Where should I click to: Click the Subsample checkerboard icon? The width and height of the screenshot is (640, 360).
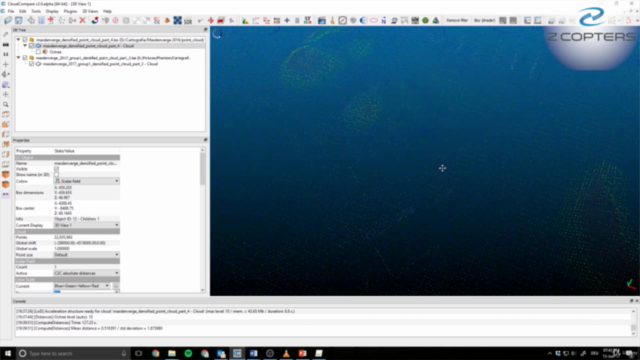pos(178,20)
